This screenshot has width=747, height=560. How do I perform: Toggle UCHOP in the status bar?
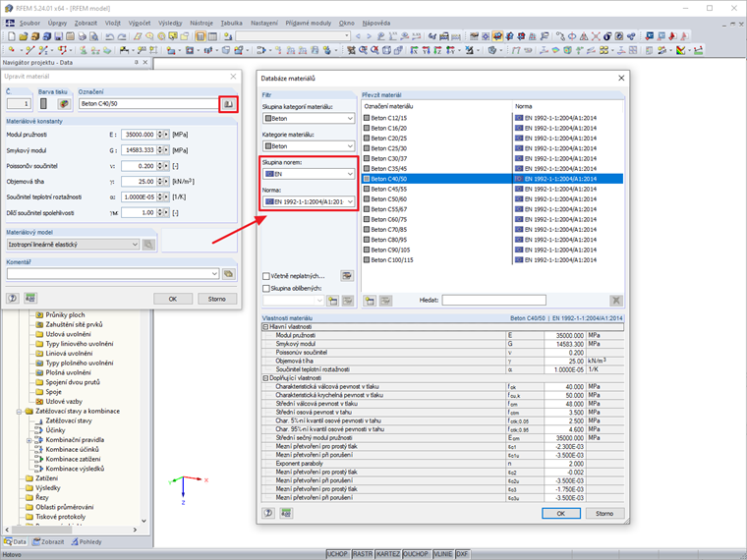(337, 554)
